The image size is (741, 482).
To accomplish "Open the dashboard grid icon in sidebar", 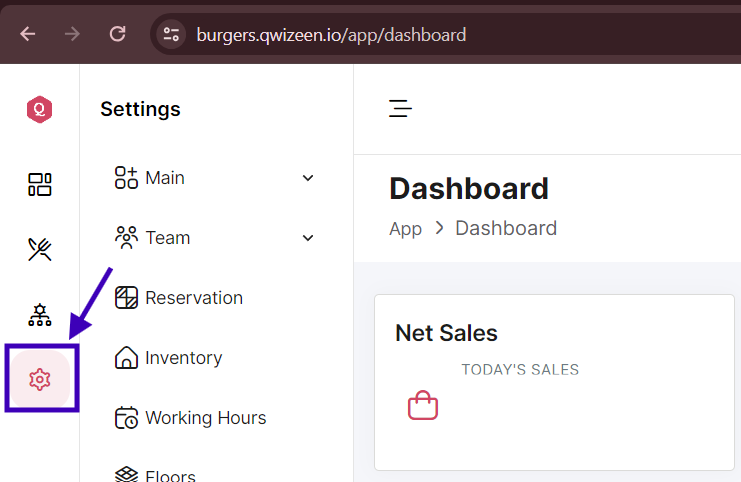I will tap(40, 184).
